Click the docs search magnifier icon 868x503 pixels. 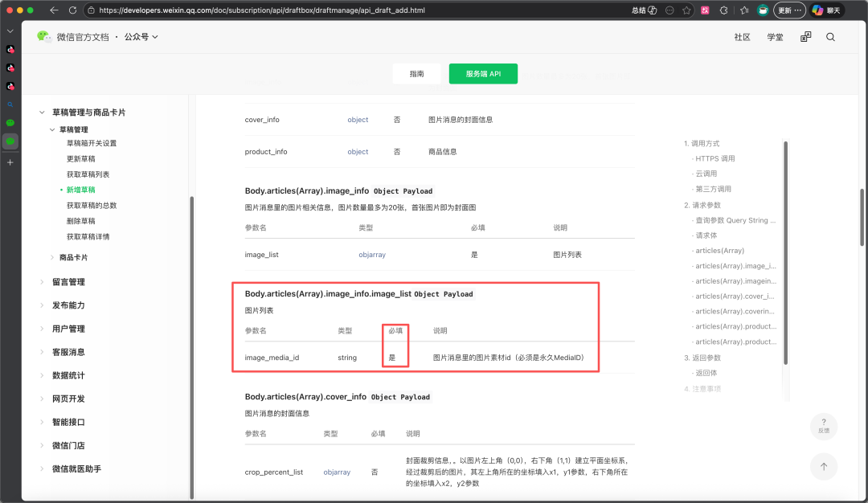(830, 37)
